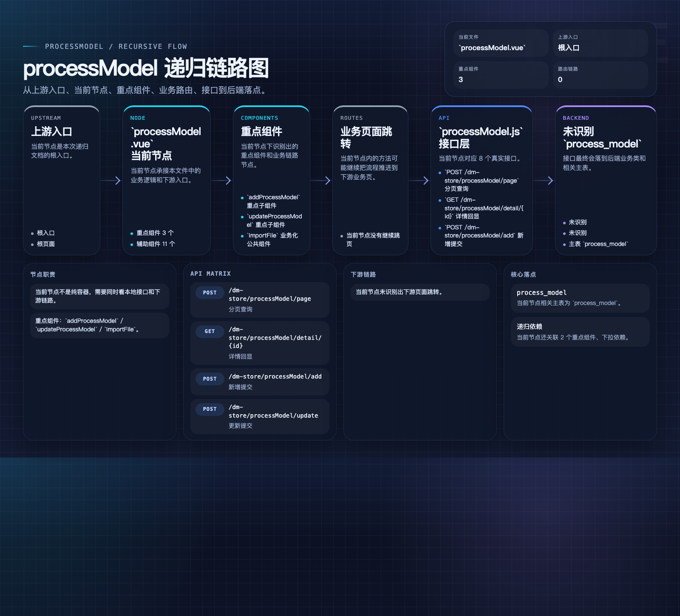
Task: Click the 重点组件 heading in the COMPONENTS card
Action: (261, 131)
